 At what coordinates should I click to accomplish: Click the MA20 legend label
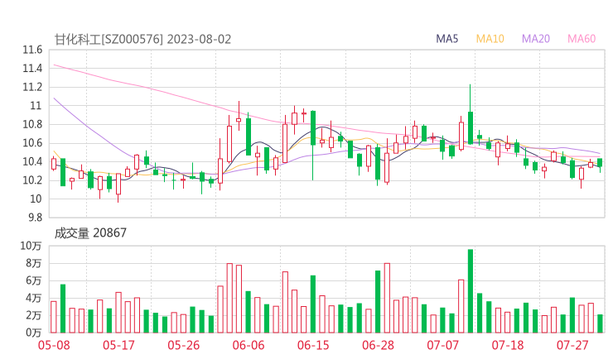(x=536, y=39)
